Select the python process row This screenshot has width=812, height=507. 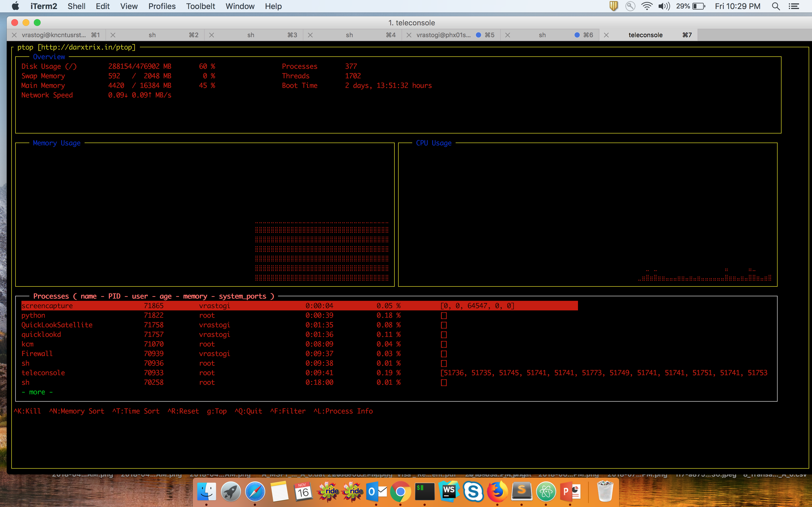33,315
